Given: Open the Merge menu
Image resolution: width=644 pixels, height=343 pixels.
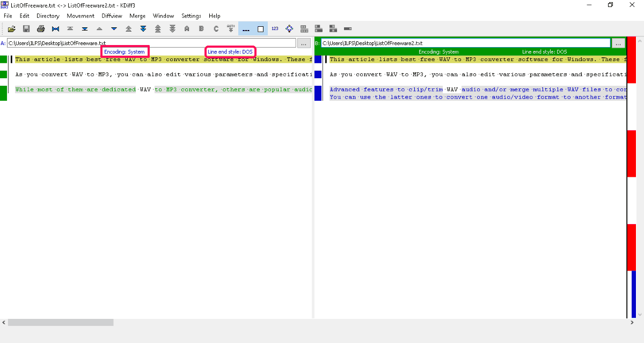Looking at the screenshot, I should 137,16.
